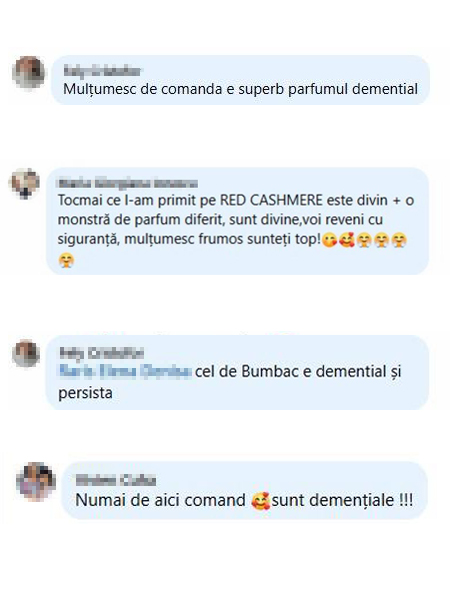Open avatar beside 'cel de Bumbac' comment
Image resolution: width=450 pixels, height=600 pixels.
(26, 353)
